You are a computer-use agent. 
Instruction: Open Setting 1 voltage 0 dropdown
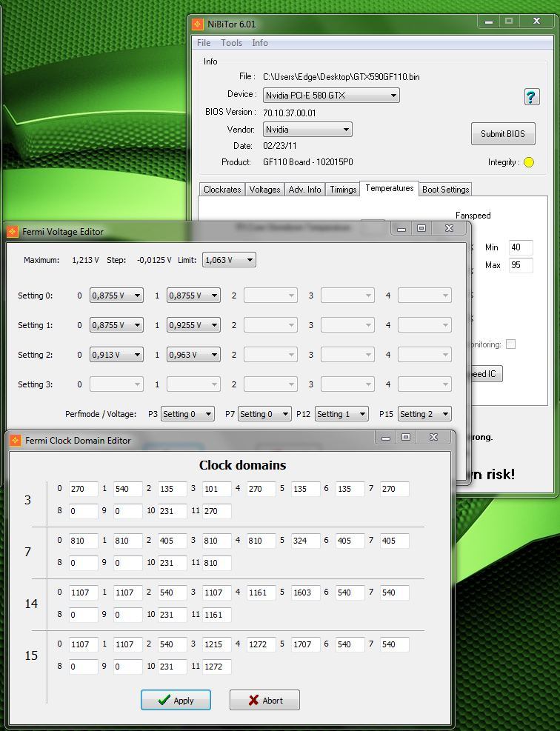116,325
